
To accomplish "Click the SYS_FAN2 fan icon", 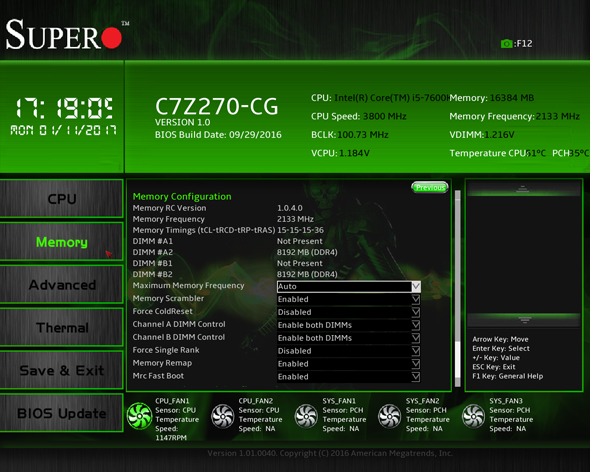I will click(389, 416).
